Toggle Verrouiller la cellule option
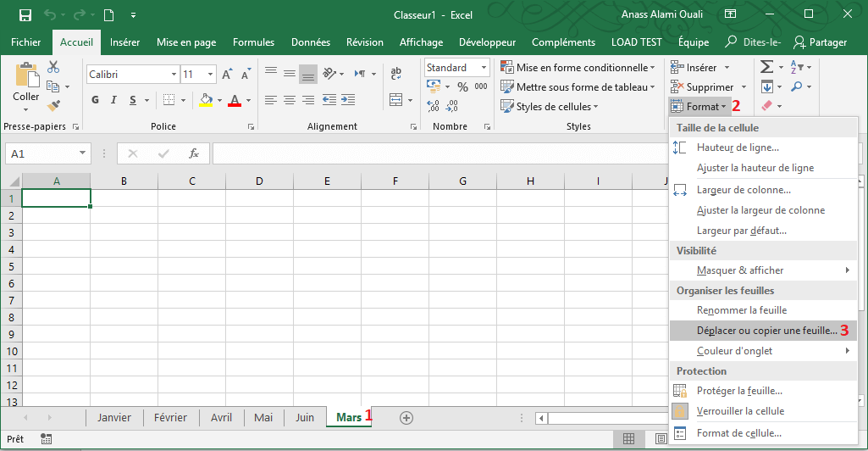Viewport: 868px width, 451px height. [x=739, y=411]
